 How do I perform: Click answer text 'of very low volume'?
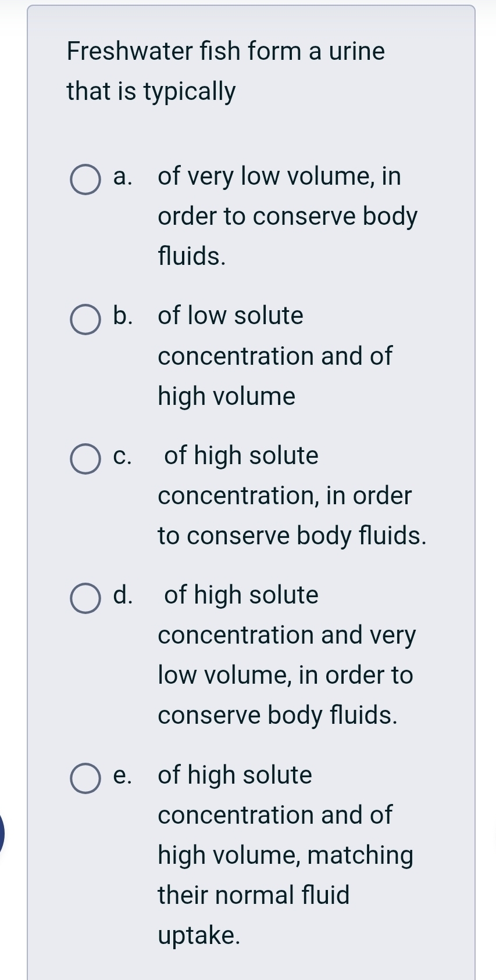click(279, 176)
